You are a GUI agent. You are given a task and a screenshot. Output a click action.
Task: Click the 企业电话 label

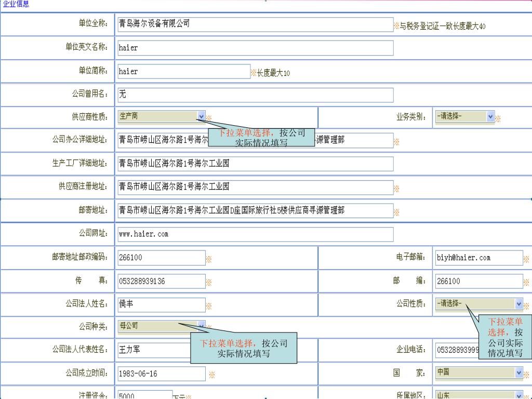click(x=411, y=349)
